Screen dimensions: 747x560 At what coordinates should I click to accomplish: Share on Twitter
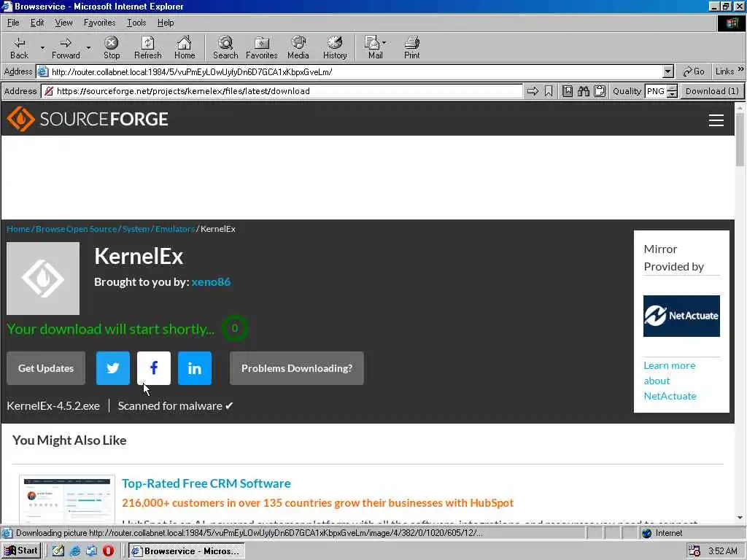point(113,368)
